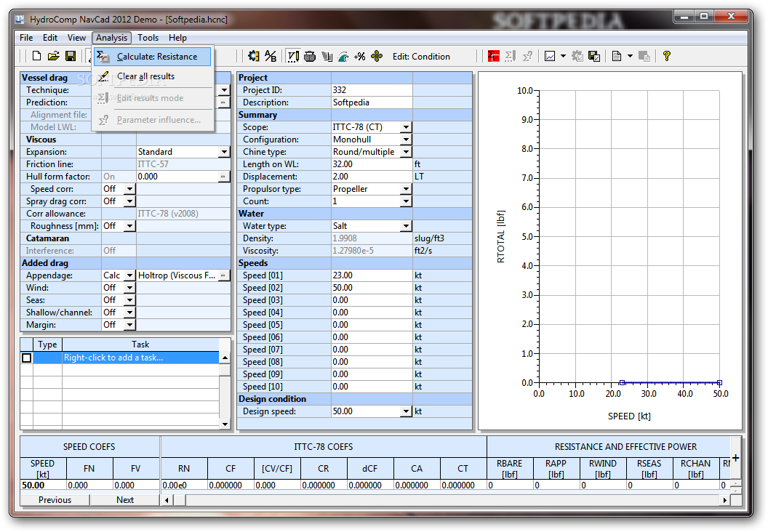Screen dimensions: 768x532
Task: Open the Roughness Off dropdown
Action: 129,226
